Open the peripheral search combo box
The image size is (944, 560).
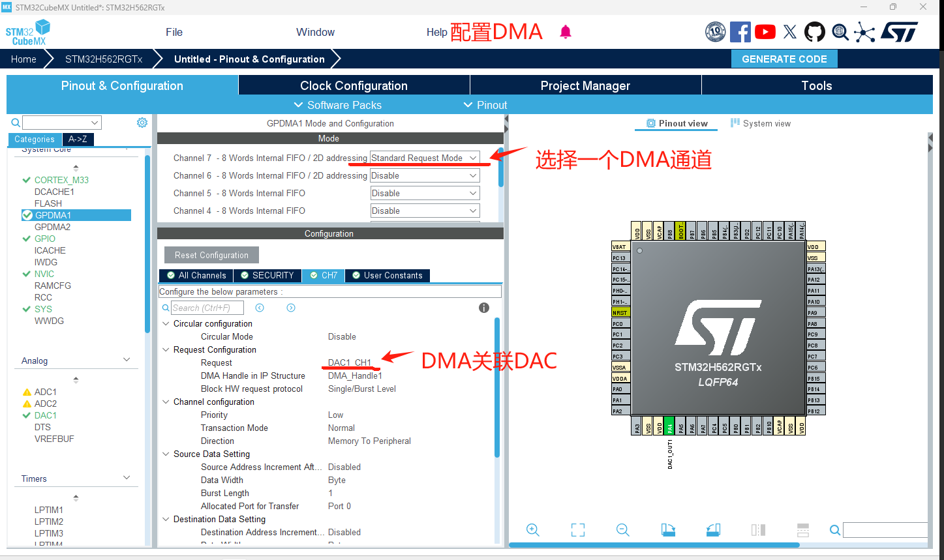62,123
